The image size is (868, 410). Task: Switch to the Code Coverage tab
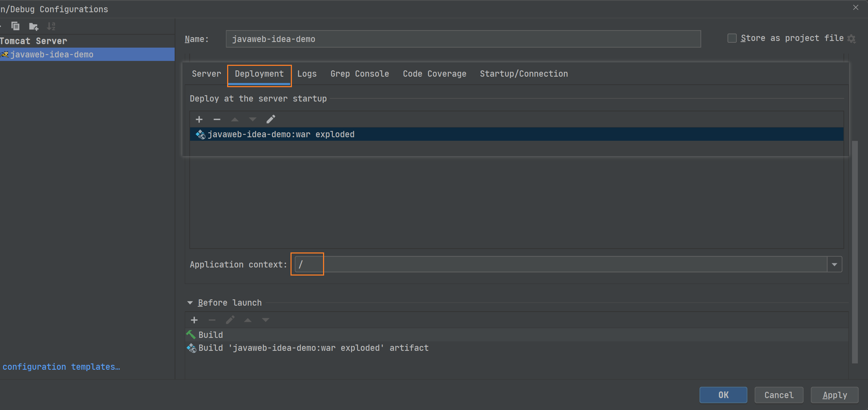(x=434, y=74)
